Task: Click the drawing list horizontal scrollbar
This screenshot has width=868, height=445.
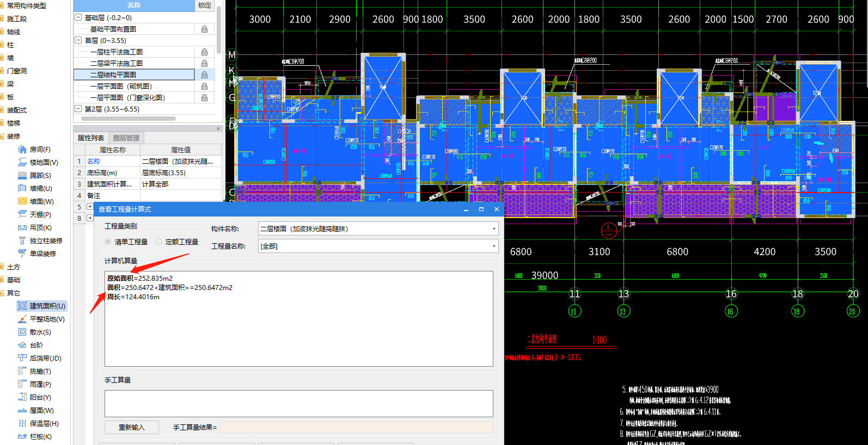Action: pyautogui.click(x=129, y=118)
